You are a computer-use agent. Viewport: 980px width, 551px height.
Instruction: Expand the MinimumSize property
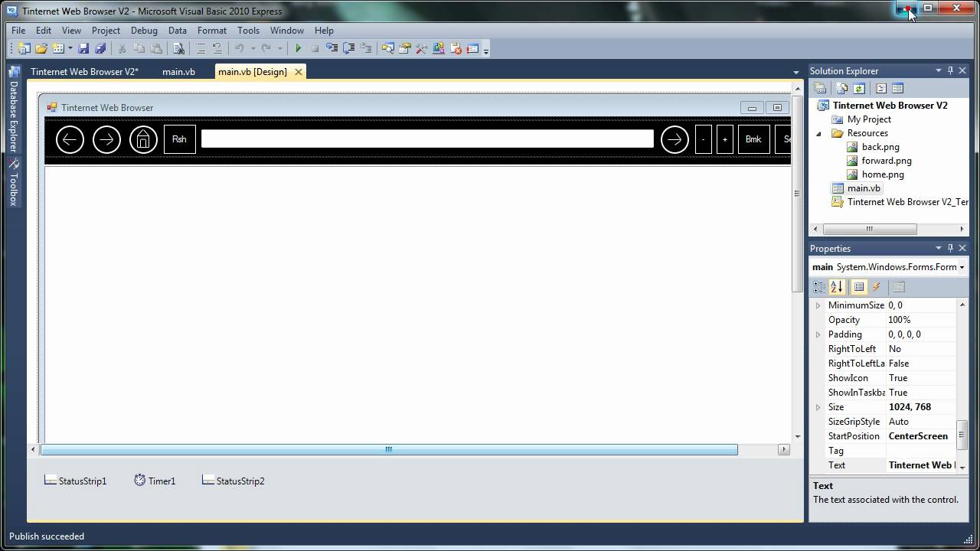(x=818, y=305)
